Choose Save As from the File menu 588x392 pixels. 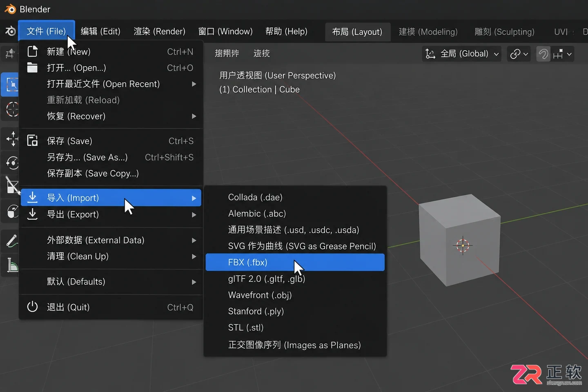click(111, 157)
